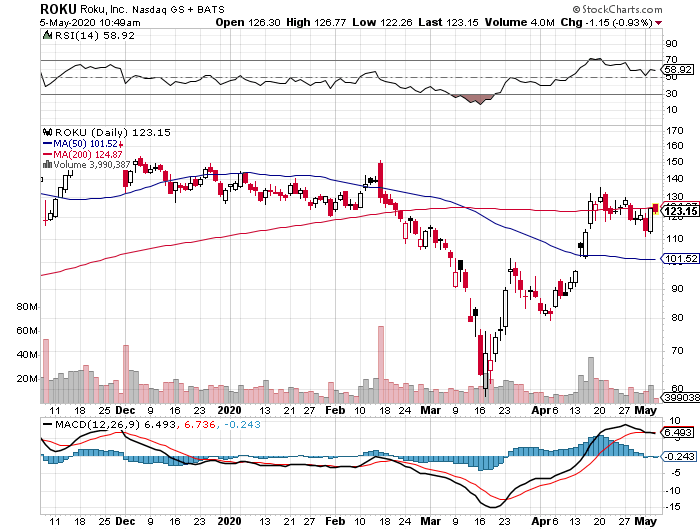
Task: Click the -15 label on MACD scale
Action: coord(673,506)
